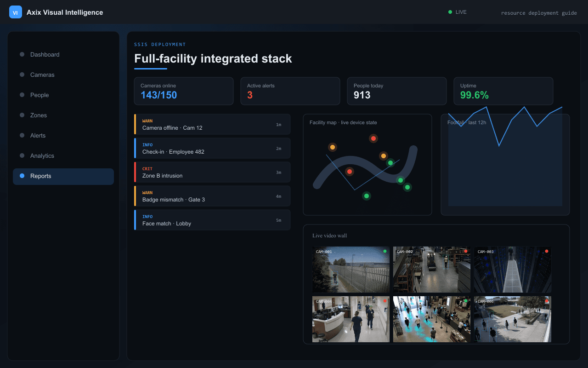Open the CAM-001 perimeter fence video feed
588x368 pixels.
click(x=351, y=269)
